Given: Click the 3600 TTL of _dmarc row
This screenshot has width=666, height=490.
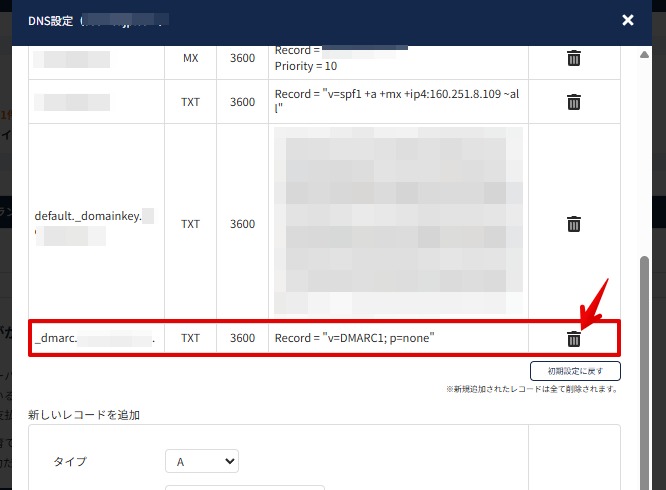Looking at the screenshot, I should coord(242,339).
